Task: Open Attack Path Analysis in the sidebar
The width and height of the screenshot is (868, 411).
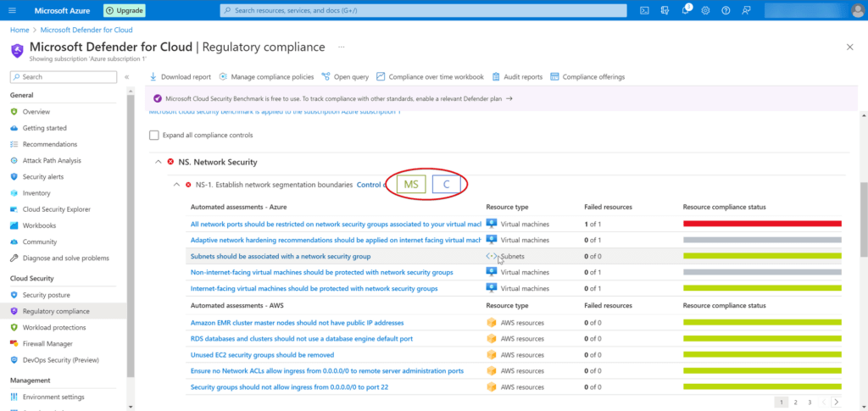Action: 52,160
